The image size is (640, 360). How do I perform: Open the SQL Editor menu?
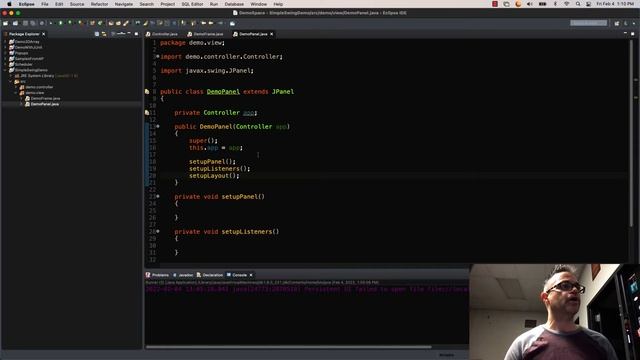coord(192,4)
